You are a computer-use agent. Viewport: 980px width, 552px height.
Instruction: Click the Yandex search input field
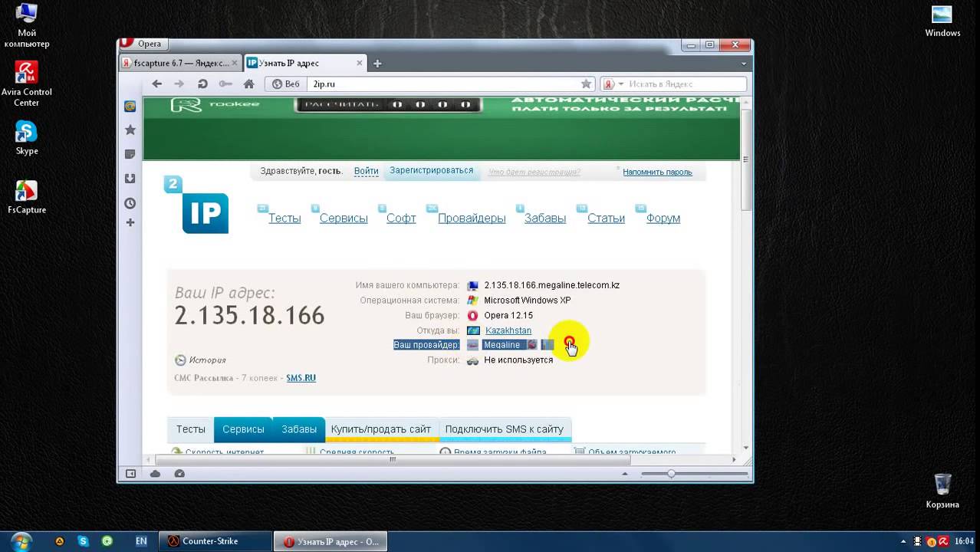coord(686,84)
